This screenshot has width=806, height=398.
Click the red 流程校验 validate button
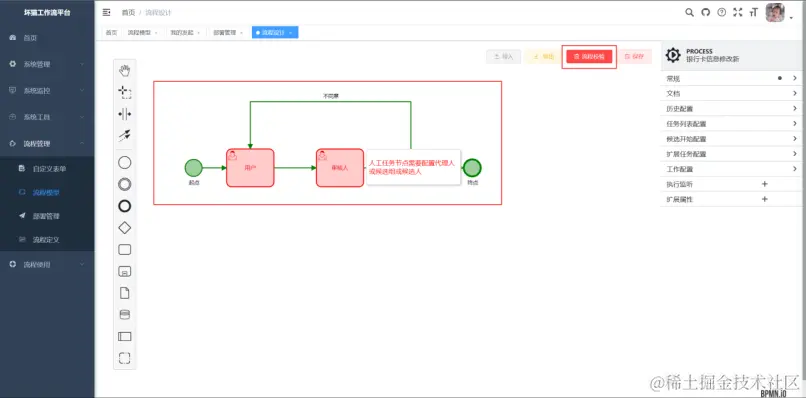(x=589, y=57)
